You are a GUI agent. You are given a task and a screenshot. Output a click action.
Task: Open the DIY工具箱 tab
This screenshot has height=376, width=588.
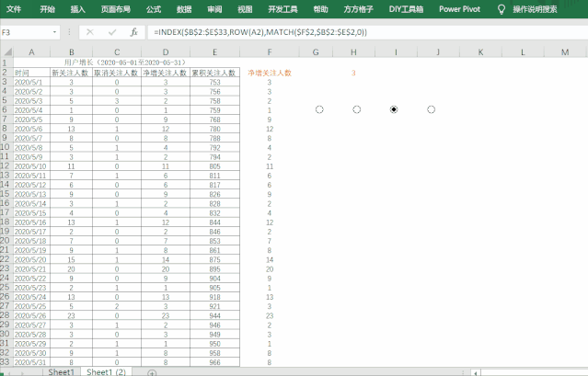tap(406, 9)
